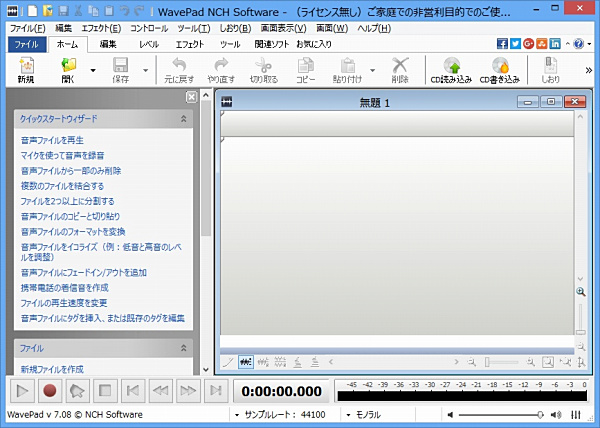This screenshot has width=600, height=428.
Task: Click the new document icon in title bar
Action: tap(33, 11)
